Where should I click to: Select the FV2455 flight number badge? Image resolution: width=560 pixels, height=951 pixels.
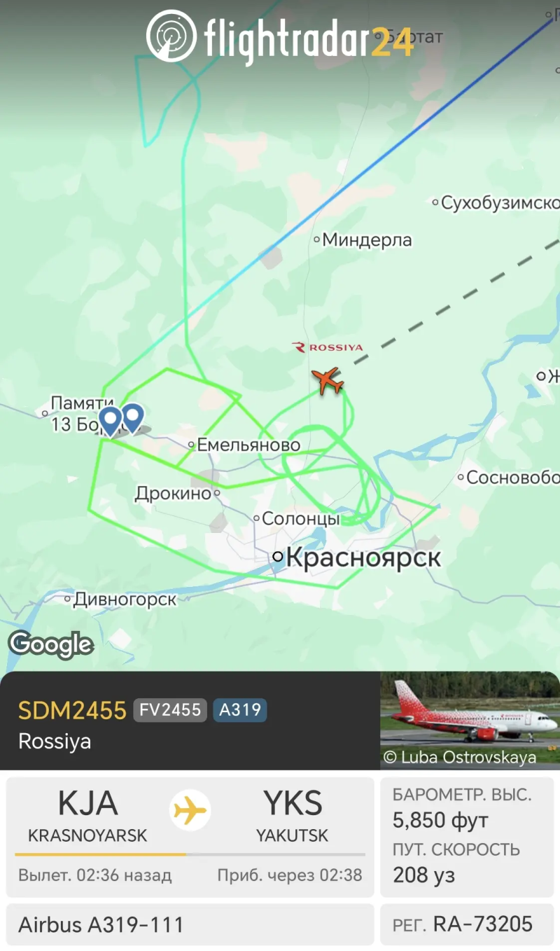click(171, 710)
